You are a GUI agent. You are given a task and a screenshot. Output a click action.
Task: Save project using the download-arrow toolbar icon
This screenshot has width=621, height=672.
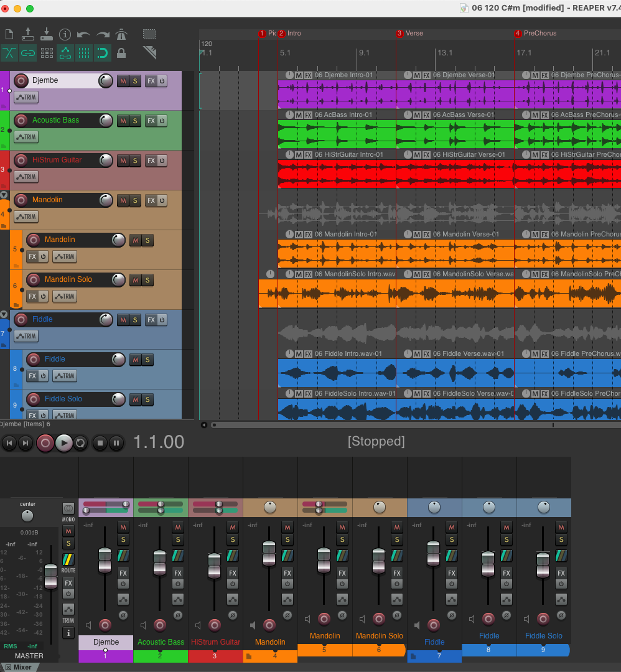pos(46,34)
